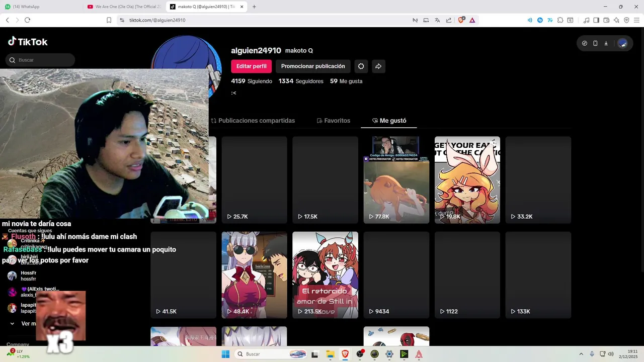
Task: Click the install app icon in address bar
Action: 426,20
